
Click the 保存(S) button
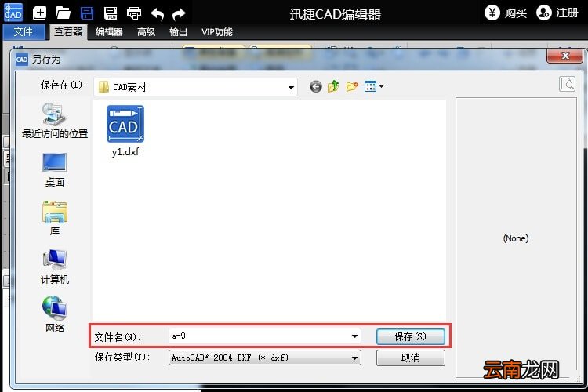coord(411,336)
